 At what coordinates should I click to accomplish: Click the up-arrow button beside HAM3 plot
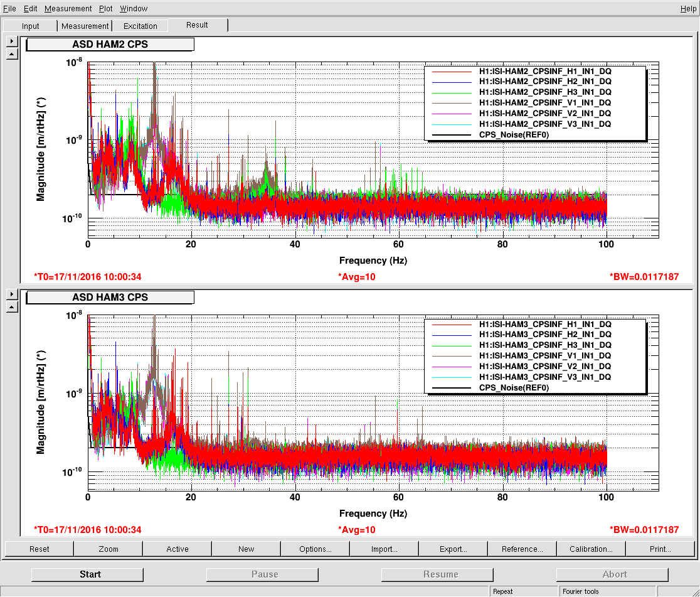coord(12,307)
